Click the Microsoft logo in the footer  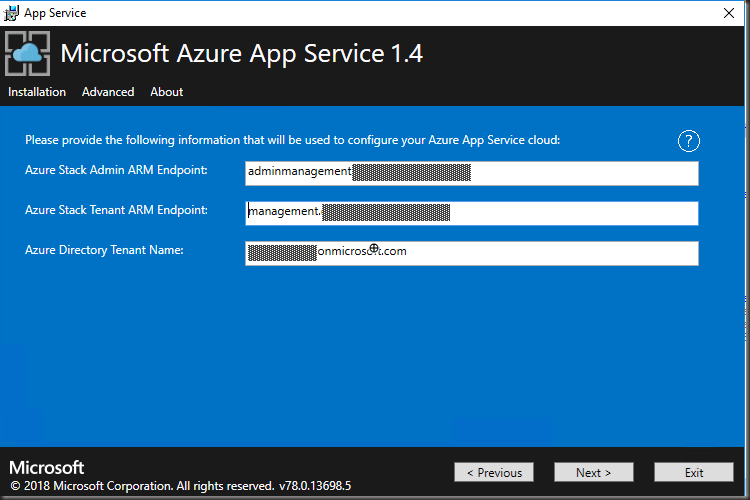click(47, 468)
